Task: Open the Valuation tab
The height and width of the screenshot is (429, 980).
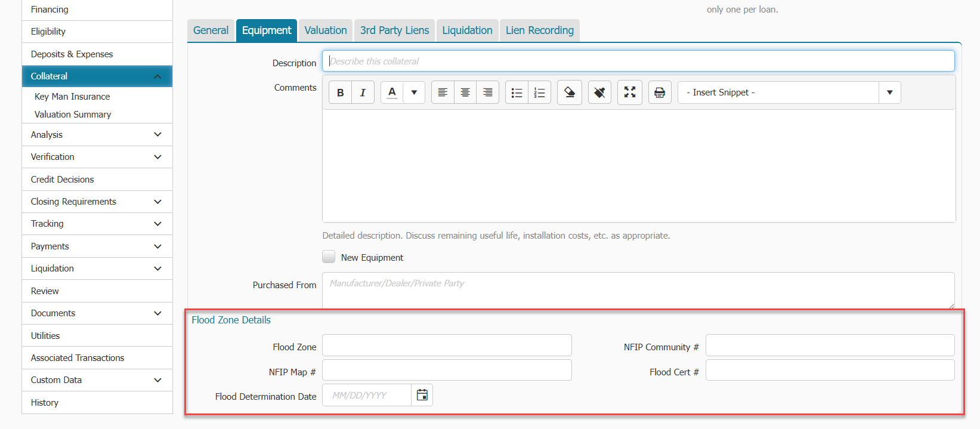Action: 326,30
